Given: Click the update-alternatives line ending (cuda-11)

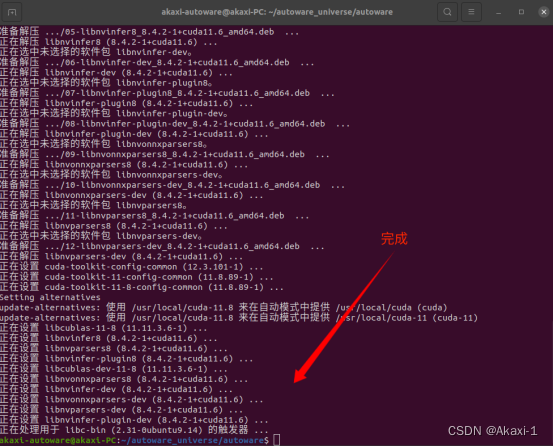Looking at the screenshot, I should click(239, 318).
